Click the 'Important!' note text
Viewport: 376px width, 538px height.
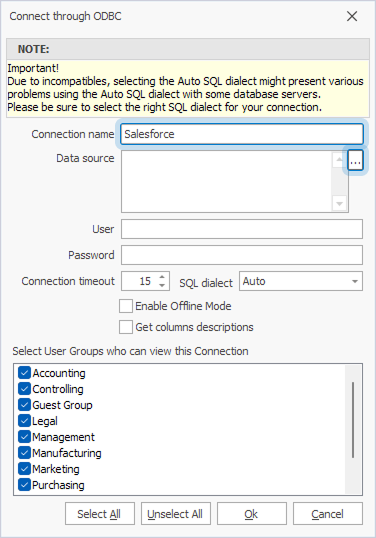[33, 68]
